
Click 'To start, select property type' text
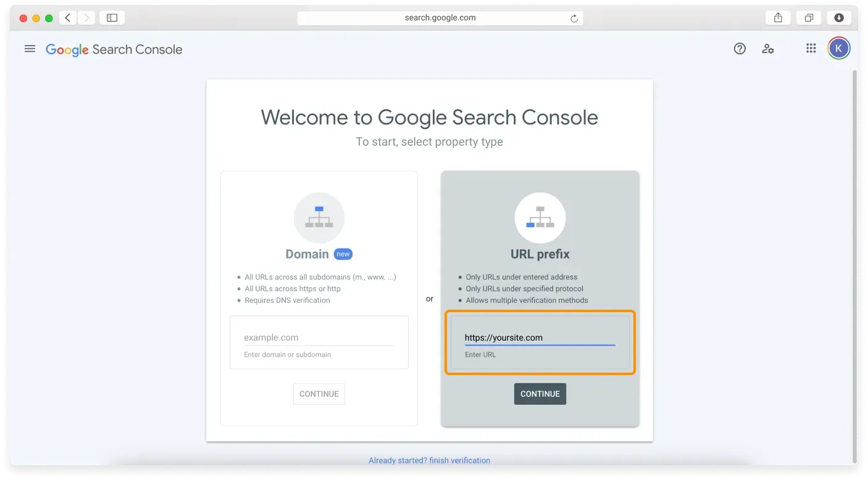430,142
